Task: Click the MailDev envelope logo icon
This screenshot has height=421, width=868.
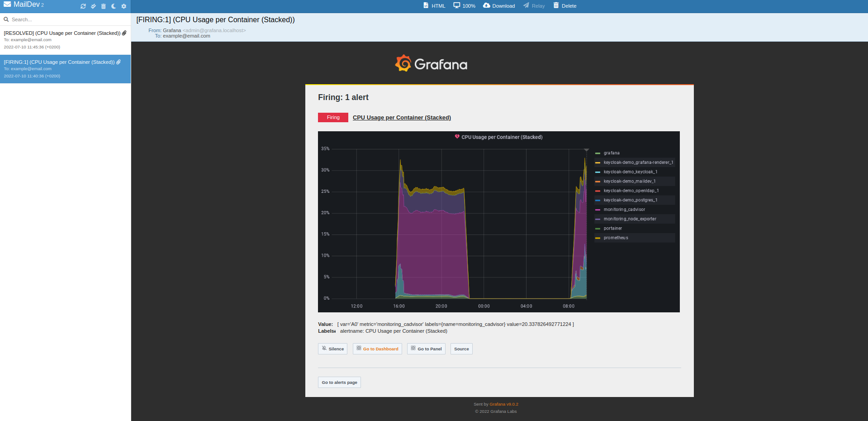Action: (x=7, y=5)
